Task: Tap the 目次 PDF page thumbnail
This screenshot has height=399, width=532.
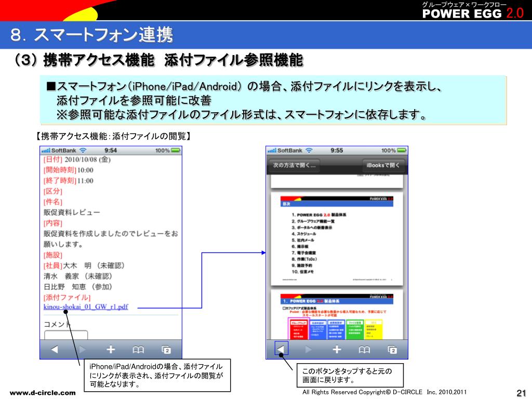Action: [x=337, y=238]
